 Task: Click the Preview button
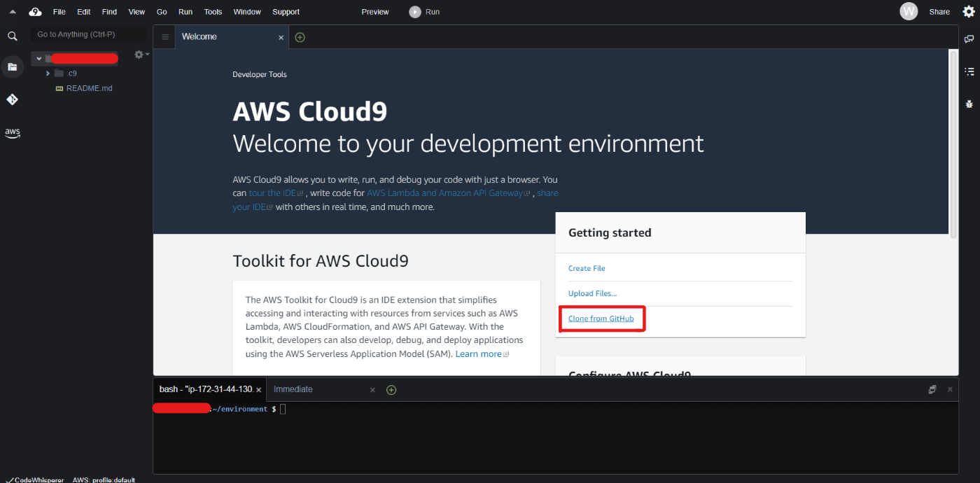pyautogui.click(x=375, y=12)
